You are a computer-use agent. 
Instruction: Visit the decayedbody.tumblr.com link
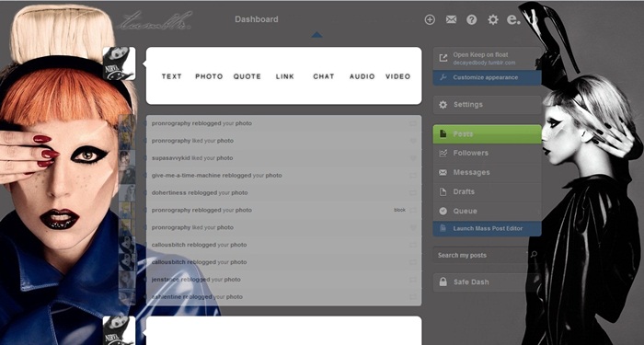[484, 63]
